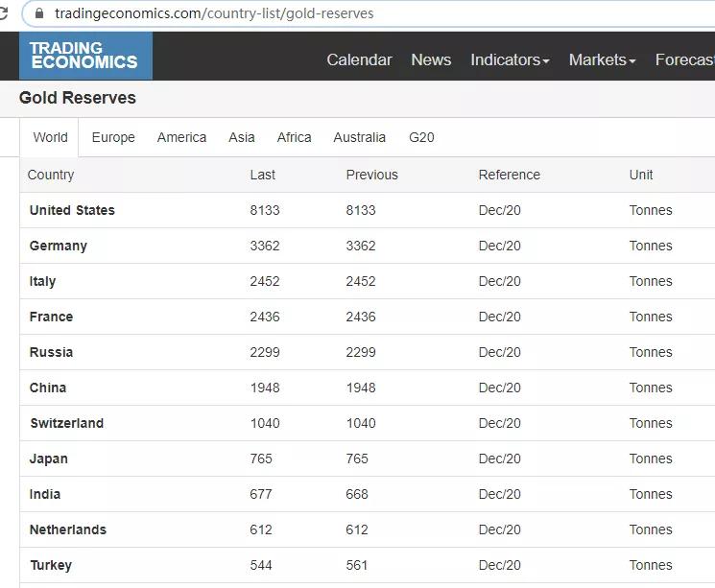Switch to the Australia tab
Viewport: 715px width, 588px height.
[x=359, y=137]
